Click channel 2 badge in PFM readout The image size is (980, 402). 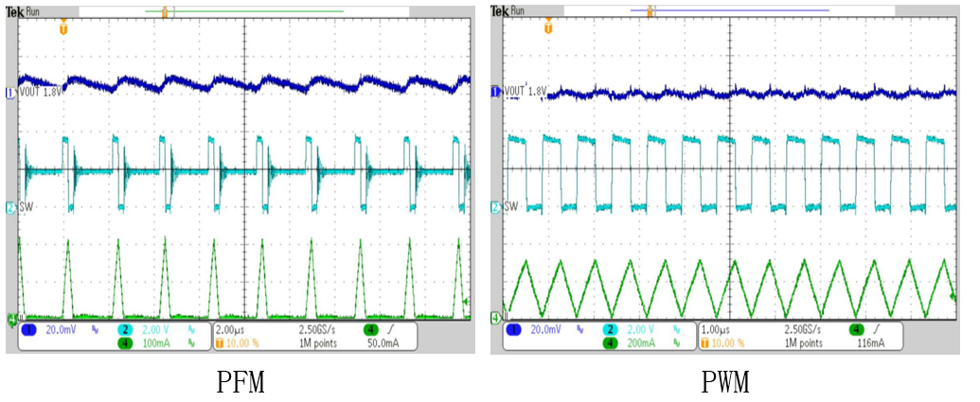(x=124, y=329)
